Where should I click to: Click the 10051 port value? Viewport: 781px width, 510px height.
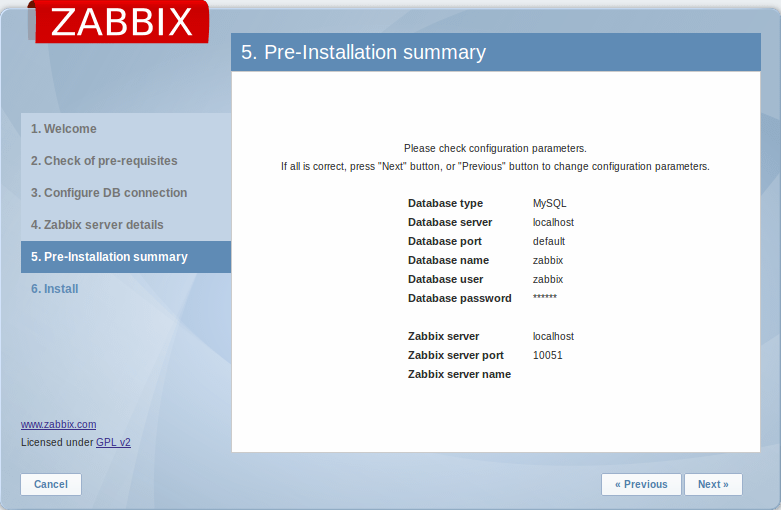[547, 355]
